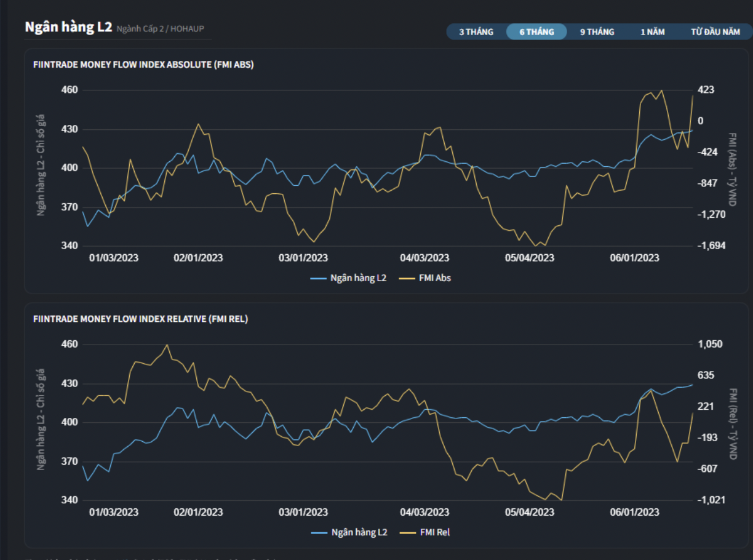Hide the FMI Abs series via legend
Viewport: 753px width, 560px height.
coord(434,278)
